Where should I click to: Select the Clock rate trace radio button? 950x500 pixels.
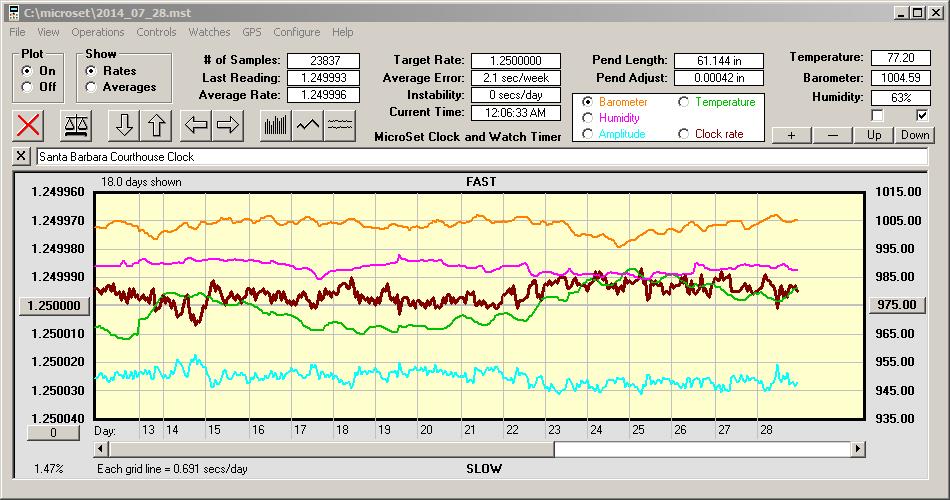pyautogui.click(x=683, y=133)
